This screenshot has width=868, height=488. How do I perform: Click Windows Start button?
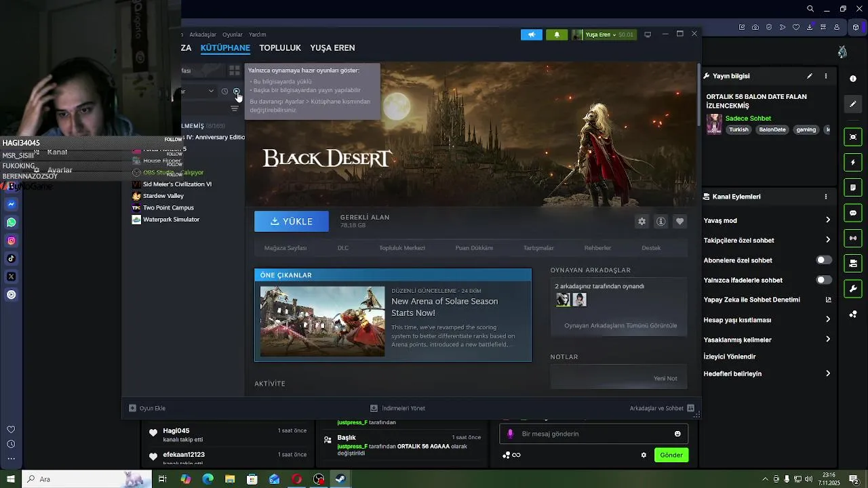pyautogui.click(x=11, y=479)
